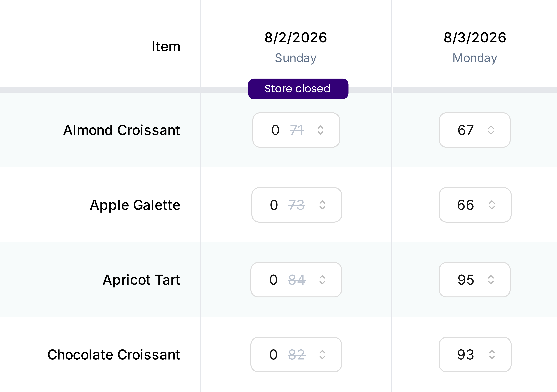
Task: Click Chocolate Croissant Sunday quantity field value 0
Action: (273, 355)
